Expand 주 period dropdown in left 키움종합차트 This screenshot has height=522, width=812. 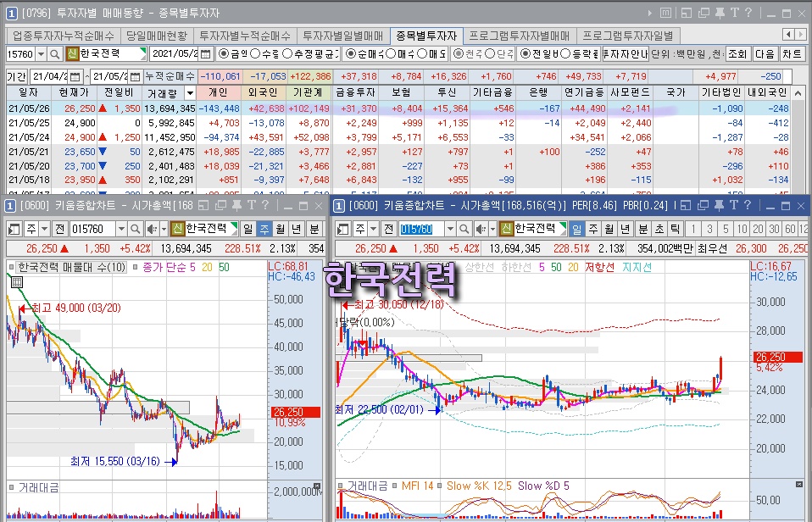pyautogui.click(x=44, y=229)
